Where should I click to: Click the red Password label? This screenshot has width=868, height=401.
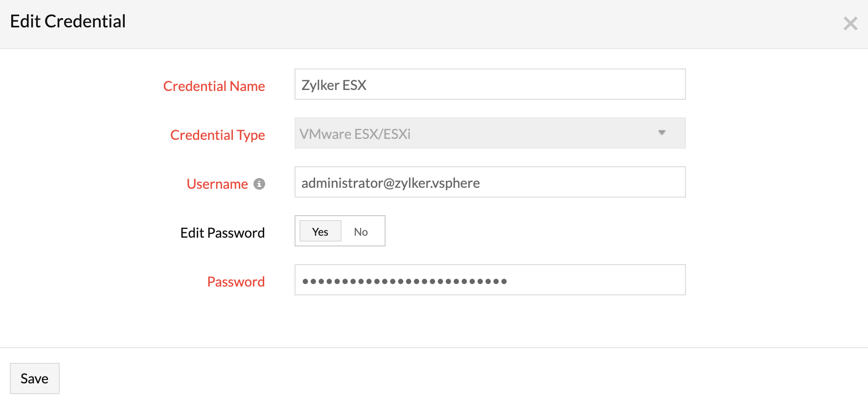click(x=236, y=282)
